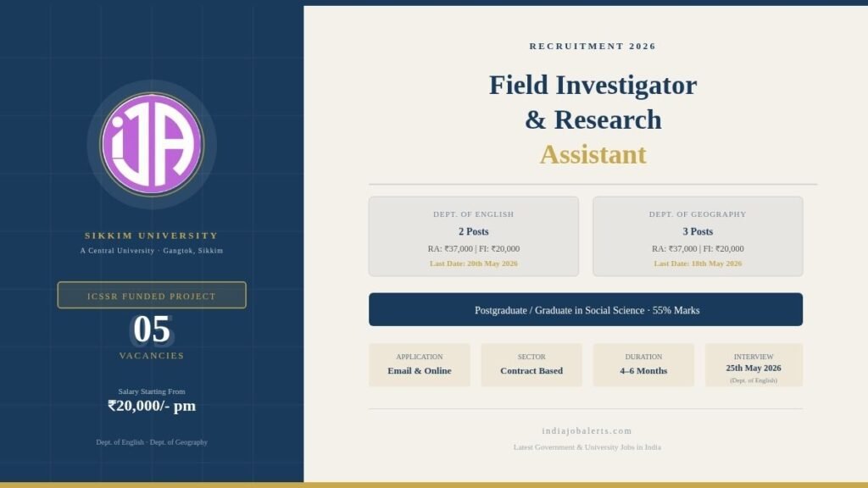Click 'A Central University · Gangtok, Sikkim' text

(152, 251)
